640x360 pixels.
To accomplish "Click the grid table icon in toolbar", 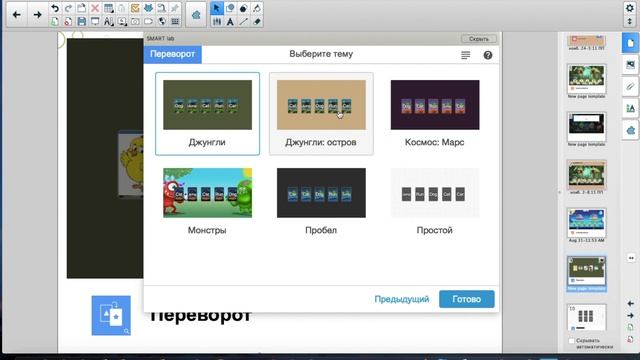I will click(x=175, y=21).
